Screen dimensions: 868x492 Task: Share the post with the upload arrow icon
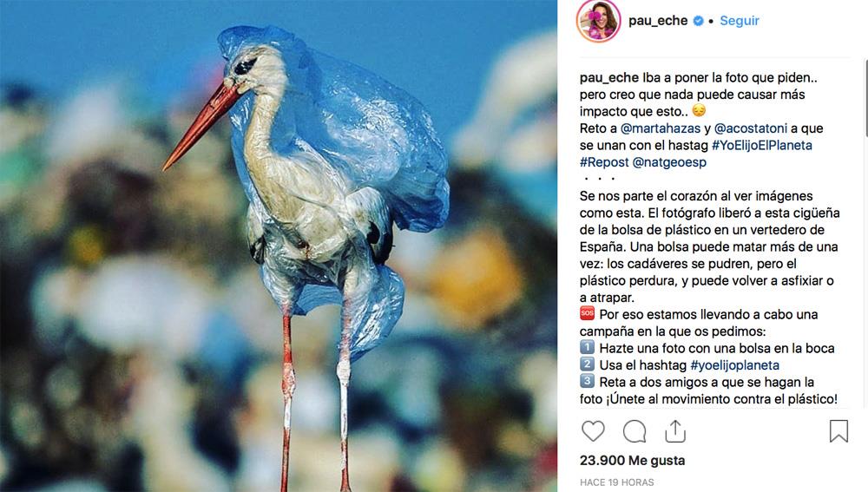coord(675,431)
